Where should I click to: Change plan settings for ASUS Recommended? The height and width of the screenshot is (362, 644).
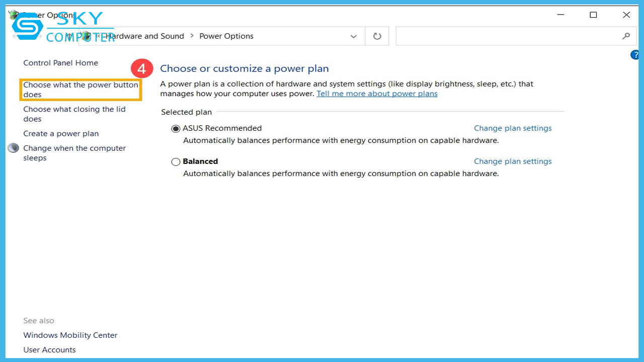[x=513, y=128]
